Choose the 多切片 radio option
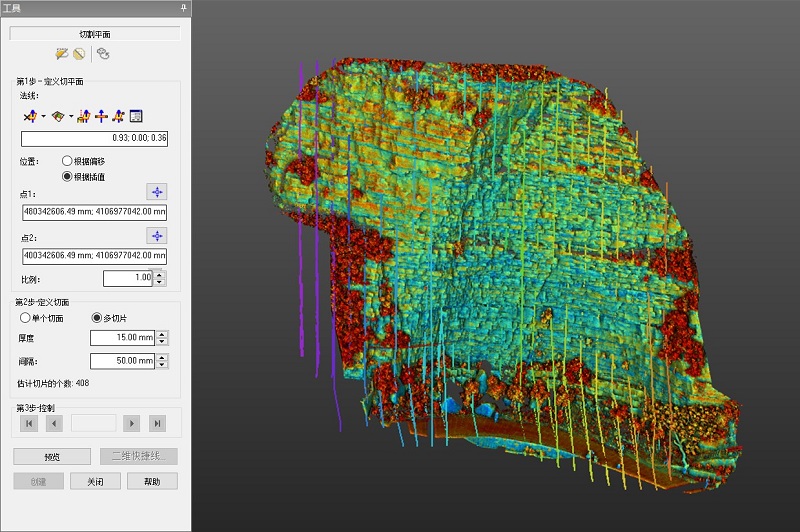 [97, 318]
